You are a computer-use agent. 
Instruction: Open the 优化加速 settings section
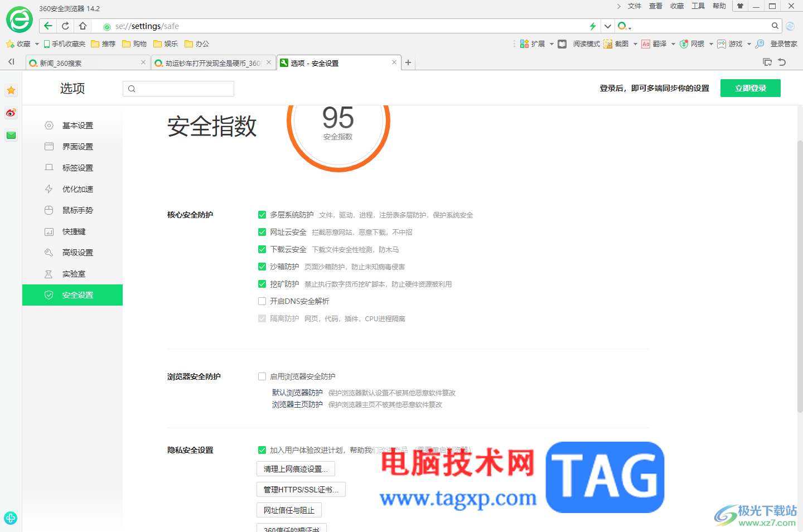pos(72,189)
